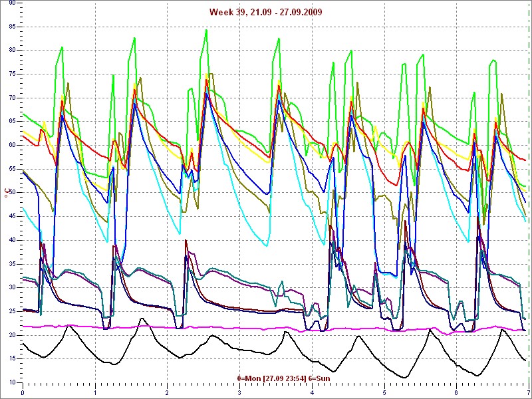Click the y-axis label 85

pos(11,27)
